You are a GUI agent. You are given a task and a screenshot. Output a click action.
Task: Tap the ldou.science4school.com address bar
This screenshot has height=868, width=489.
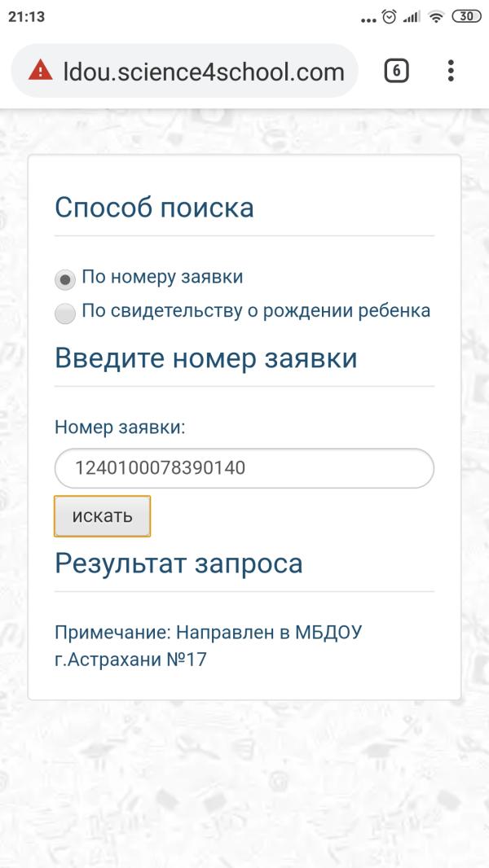[204, 72]
